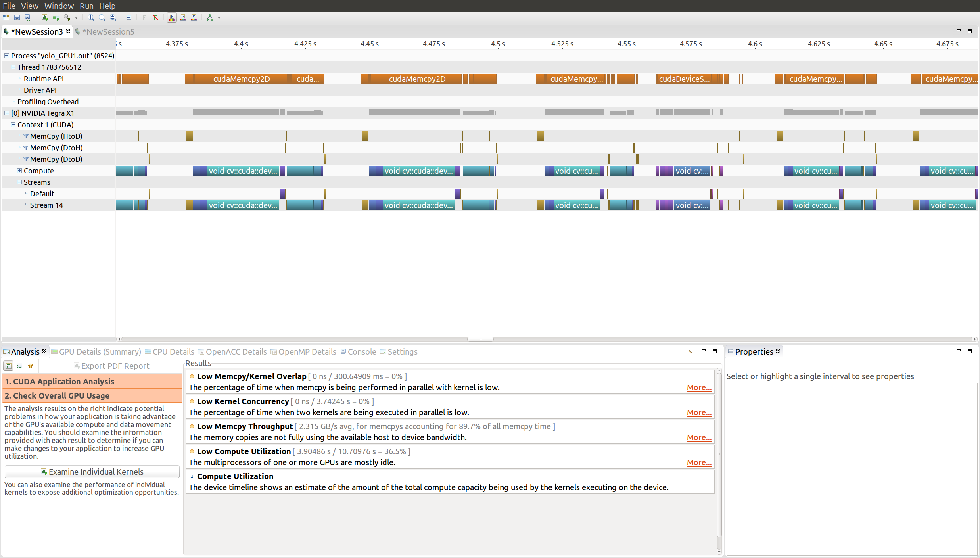Image resolution: width=980 pixels, height=558 pixels.
Task: Select the Default stream row
Action: pyautogui.click(x=59, y=194)
